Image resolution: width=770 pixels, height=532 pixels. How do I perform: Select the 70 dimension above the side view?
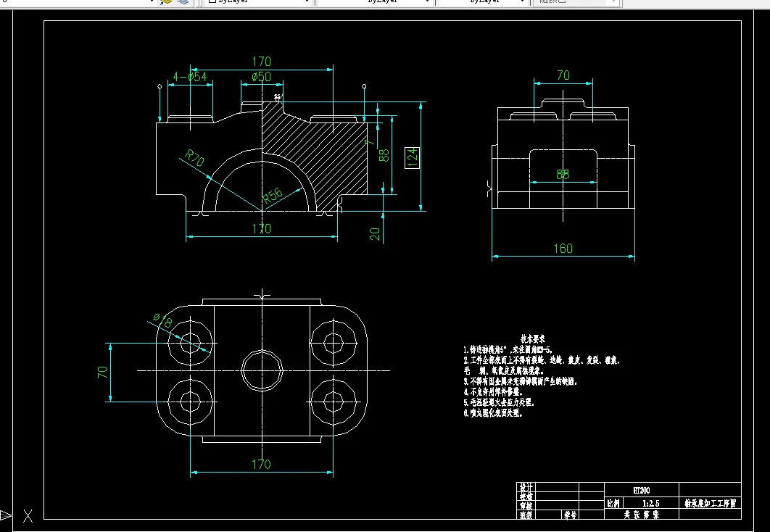[x=563, y=75]
